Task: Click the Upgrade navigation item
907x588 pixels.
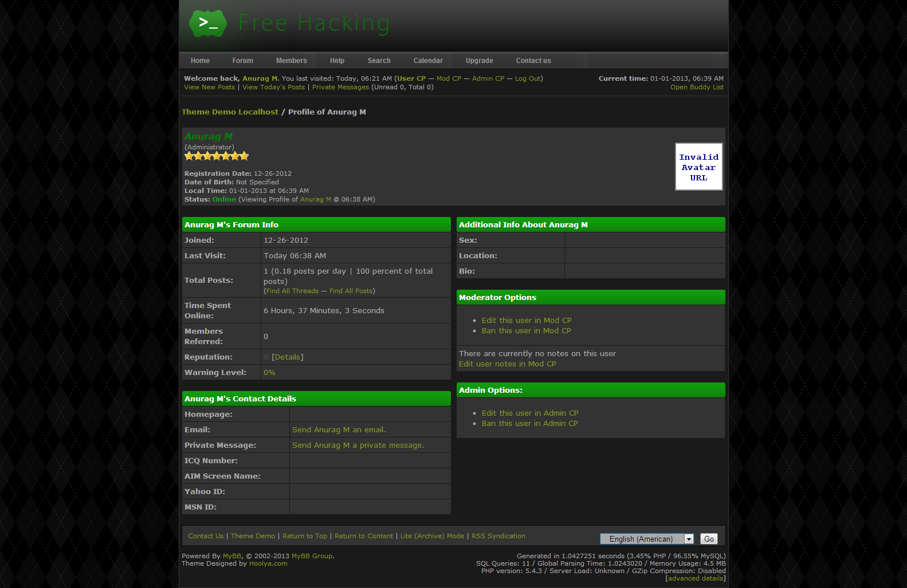Action: tap(479, 61)
